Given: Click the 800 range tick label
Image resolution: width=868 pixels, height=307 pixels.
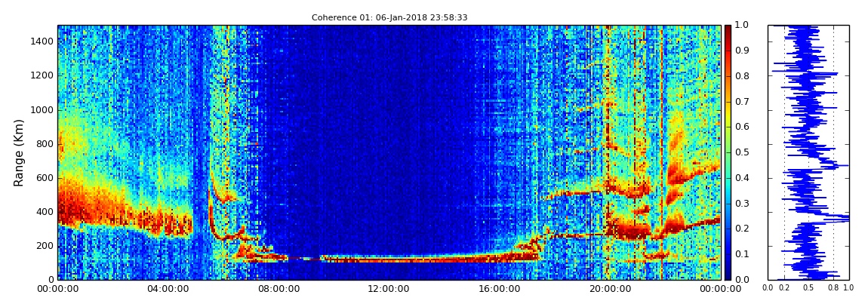Looking at the screenshot, I should point(45,144).
